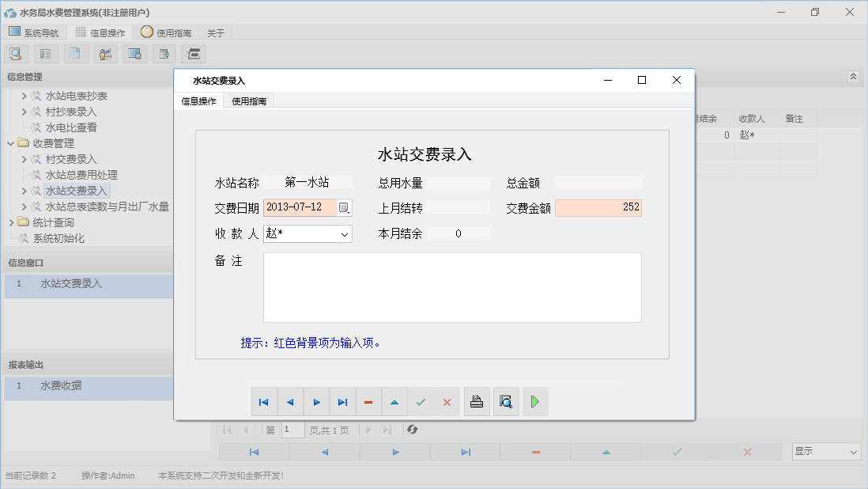Open print preview in the dialog toolbar

(506, 401)
